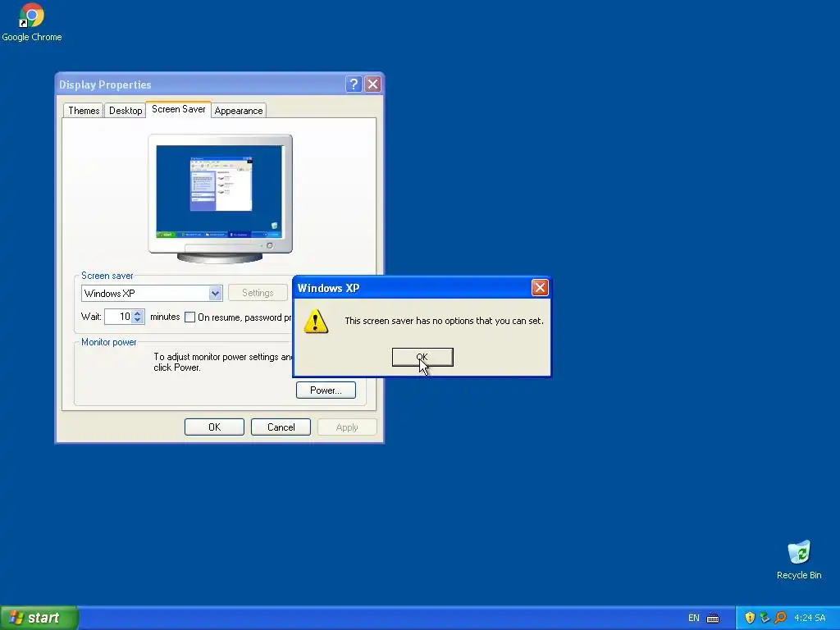This screenshot has width=840, height=630.
Task: Click the EN language indicator
Action: click(694, 619)
